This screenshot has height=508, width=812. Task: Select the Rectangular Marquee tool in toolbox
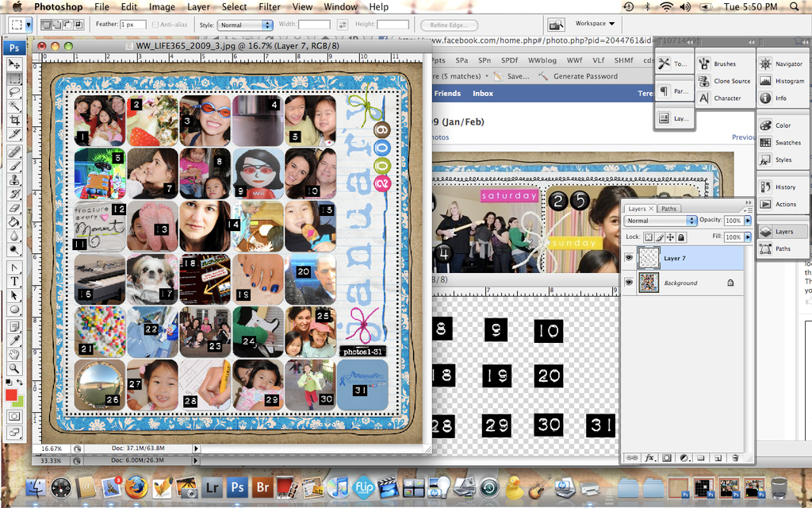14,79
